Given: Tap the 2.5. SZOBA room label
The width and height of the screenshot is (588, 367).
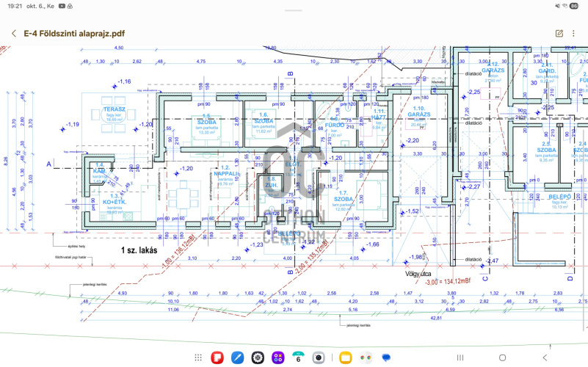Looking at the screenshot, I should pos(546,147).
